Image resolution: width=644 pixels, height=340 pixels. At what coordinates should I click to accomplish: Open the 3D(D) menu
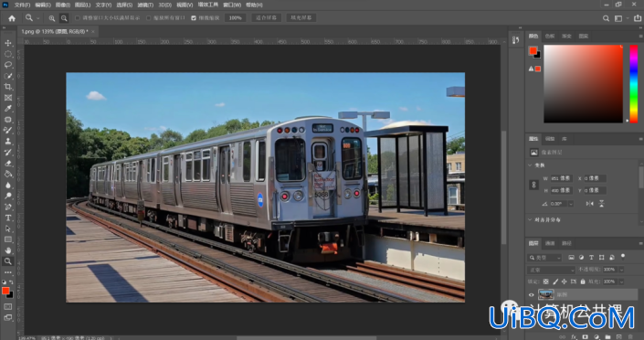164,5
